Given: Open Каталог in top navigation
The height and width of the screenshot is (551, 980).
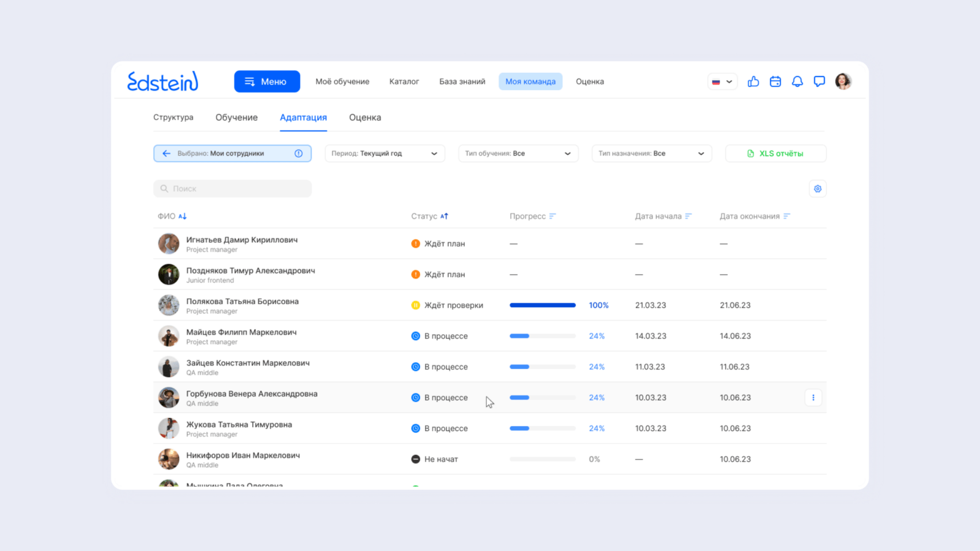Looking at the screenshot, I should [x=404, y=81].
